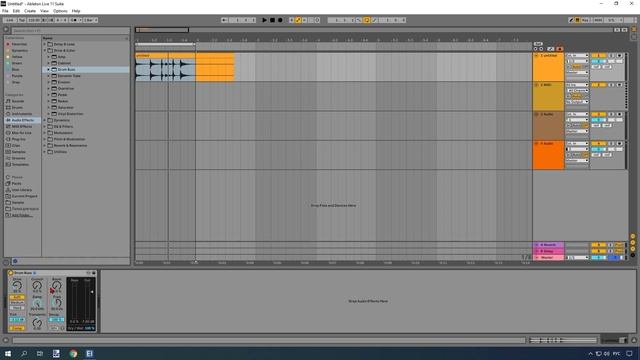
Task: Enable the Soft drive type button
Action: tap(17, 297)
